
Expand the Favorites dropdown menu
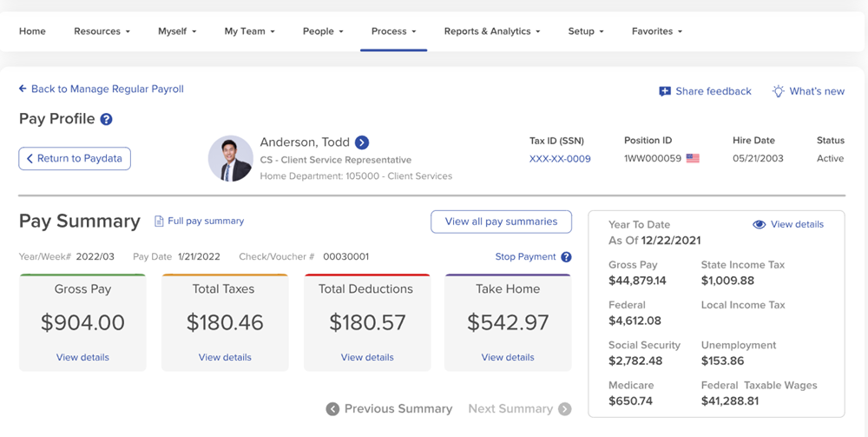pyautogui.click(x=657, y=31)
